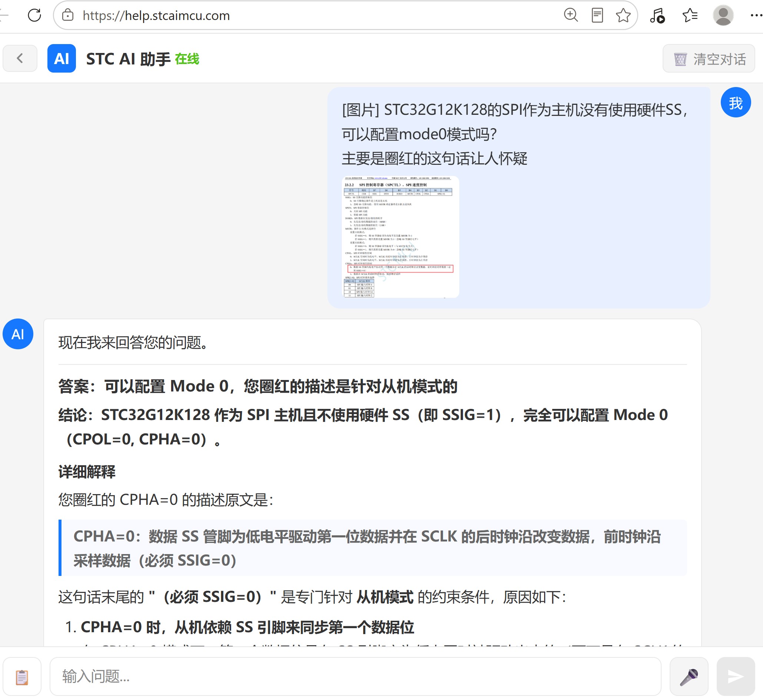
Task: Click the text 现在我来回答您的问题。
Action: click(133, 343)
